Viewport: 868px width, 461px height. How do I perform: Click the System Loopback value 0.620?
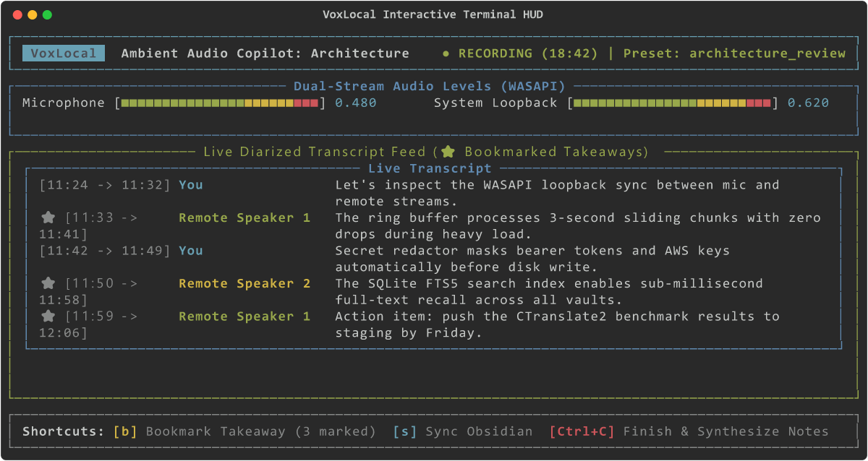click(808, 103)
